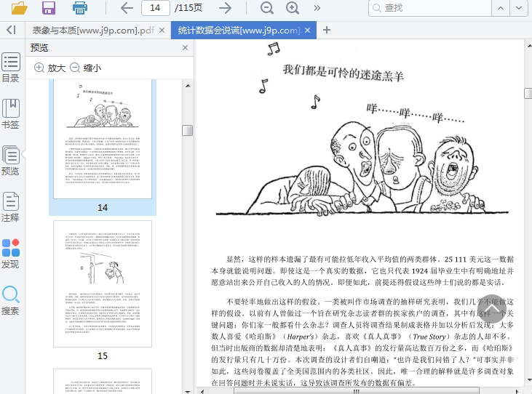The height and width of the screenshot is (394, 532).
Task: Click the 预览 panel title text
Action: (x=39, y=47)
